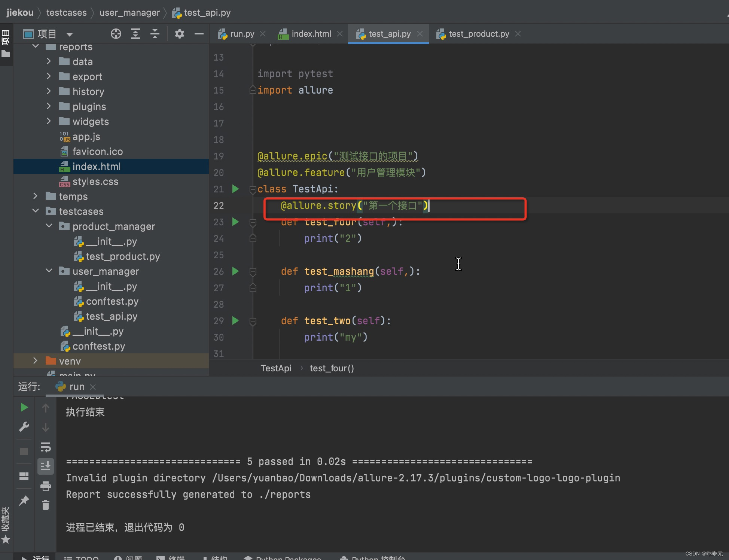Image resolution: width=729 pixels, height=560 pixels.
Task: Click the trash clear output icon
Action: 46,505
